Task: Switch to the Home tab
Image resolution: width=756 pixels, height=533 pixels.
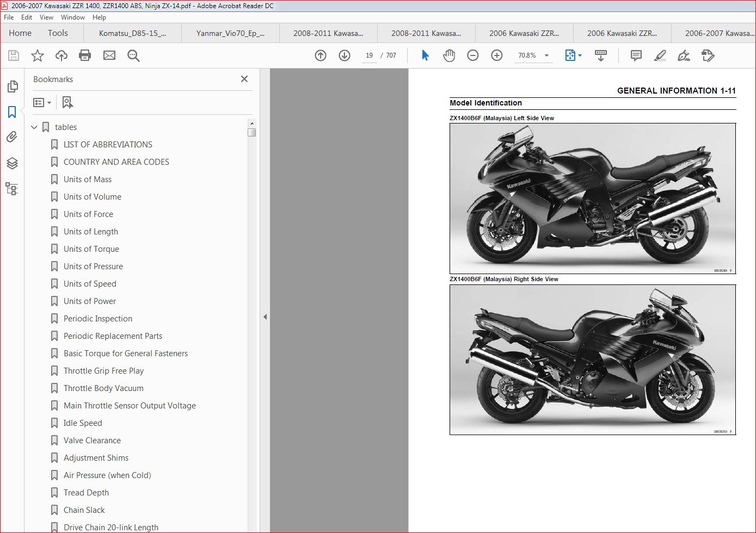Action: coord(20,33)
